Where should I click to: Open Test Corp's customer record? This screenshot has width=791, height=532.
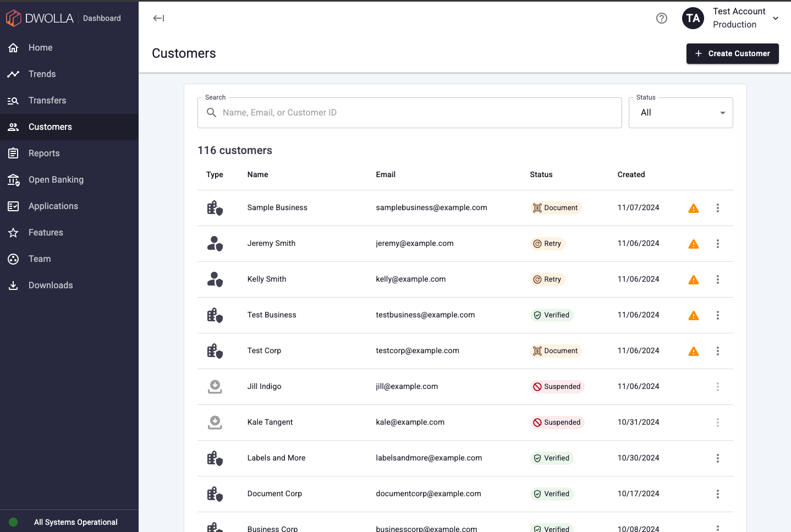point(264,350)
